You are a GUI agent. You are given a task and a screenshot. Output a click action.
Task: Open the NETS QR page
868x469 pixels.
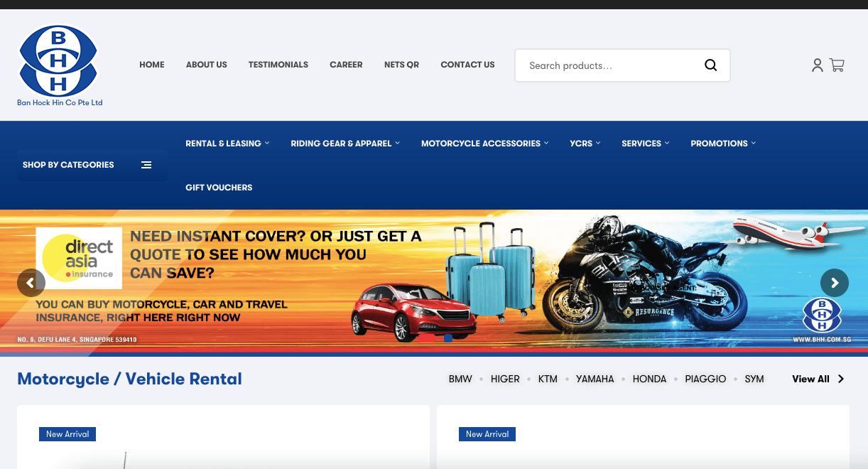[401, 65]
